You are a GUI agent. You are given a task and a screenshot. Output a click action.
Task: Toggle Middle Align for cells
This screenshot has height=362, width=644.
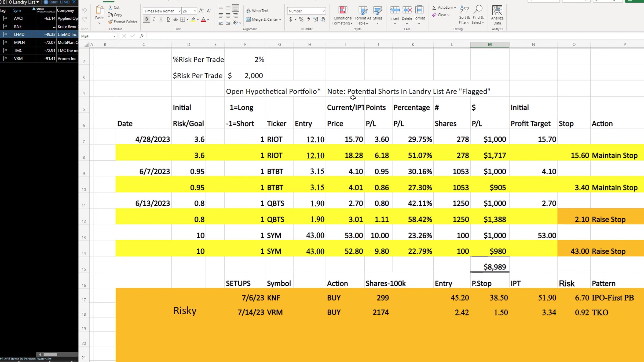[228, 8]
